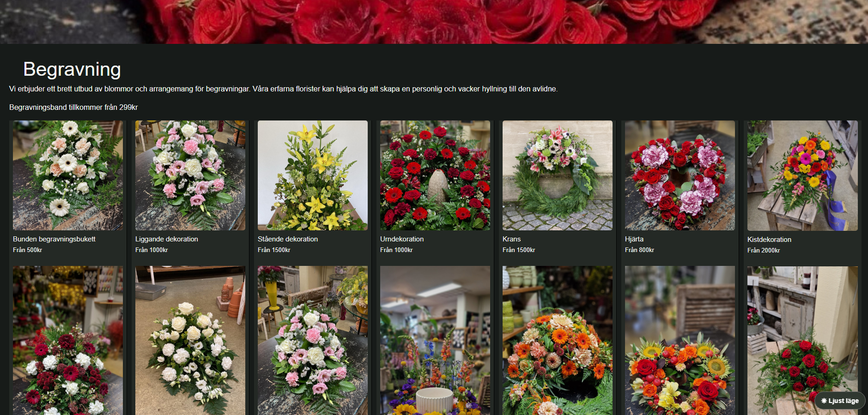
Task: Open the Liggande dekoration photo
Action: 190,175
